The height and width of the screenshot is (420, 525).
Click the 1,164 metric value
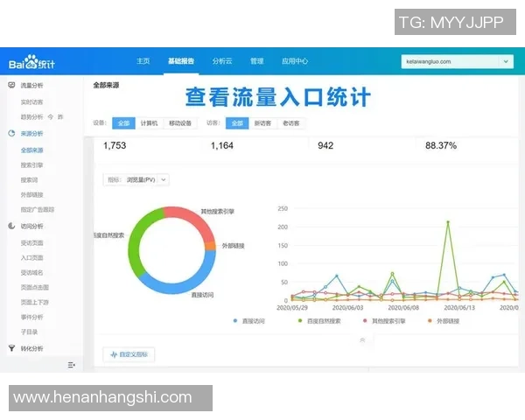[222, 146]
